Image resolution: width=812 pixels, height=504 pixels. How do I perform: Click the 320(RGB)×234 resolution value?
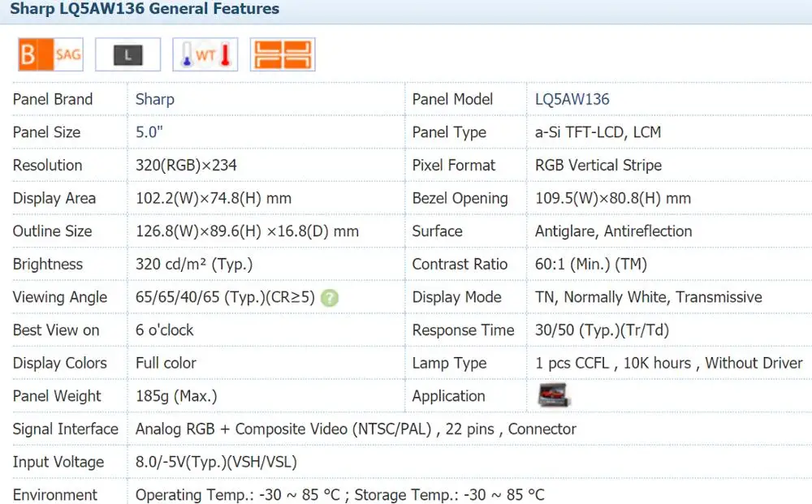(x=187, y=166)
